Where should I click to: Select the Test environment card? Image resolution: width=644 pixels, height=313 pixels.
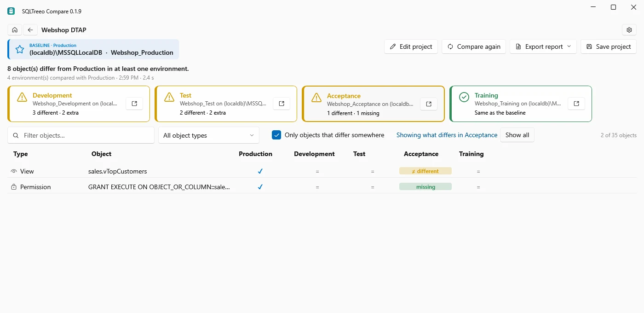click(226, 104)
